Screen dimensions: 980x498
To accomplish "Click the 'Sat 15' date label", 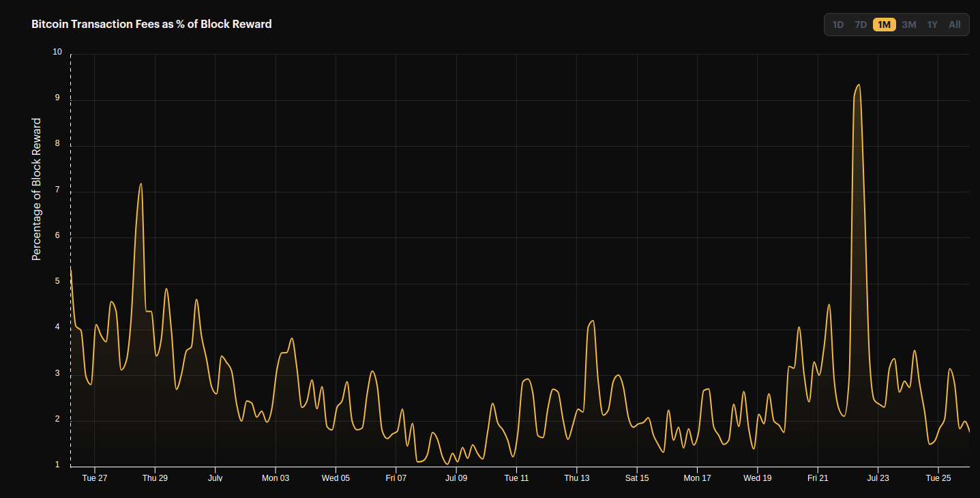I will [x=637, y=478].
